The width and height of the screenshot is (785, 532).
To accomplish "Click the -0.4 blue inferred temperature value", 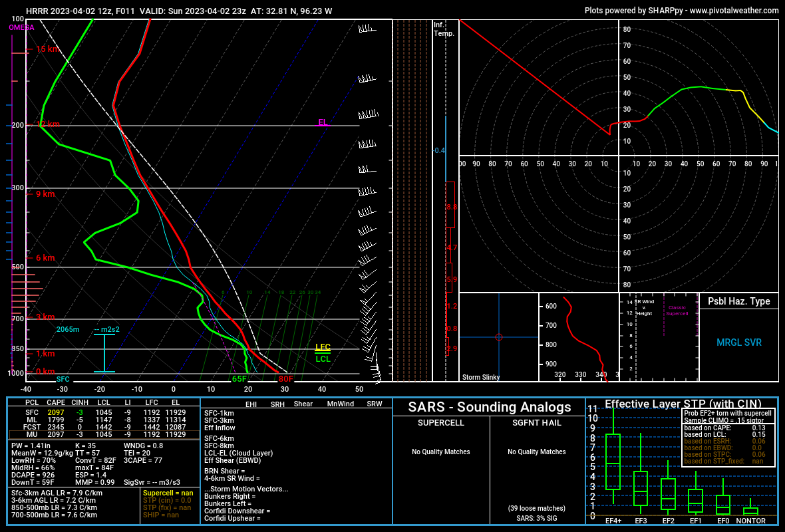I will tap(439, 151).
